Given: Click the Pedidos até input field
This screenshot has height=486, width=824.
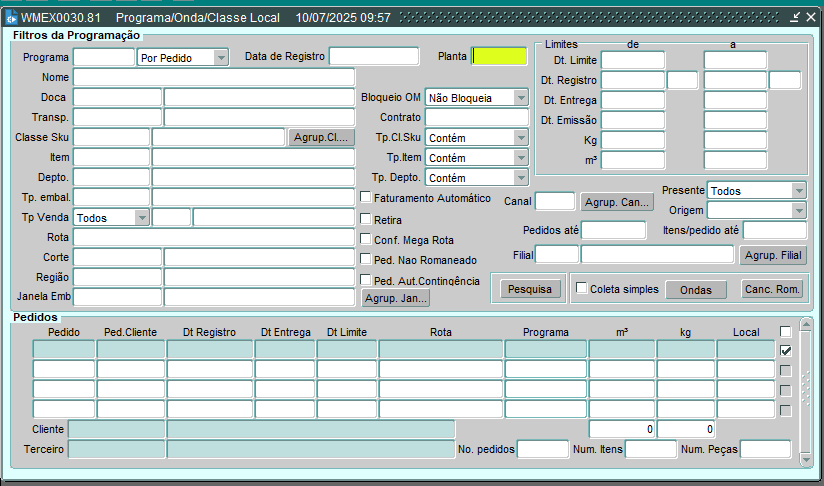Looking at the screenshot, I should tap(613, 230).
